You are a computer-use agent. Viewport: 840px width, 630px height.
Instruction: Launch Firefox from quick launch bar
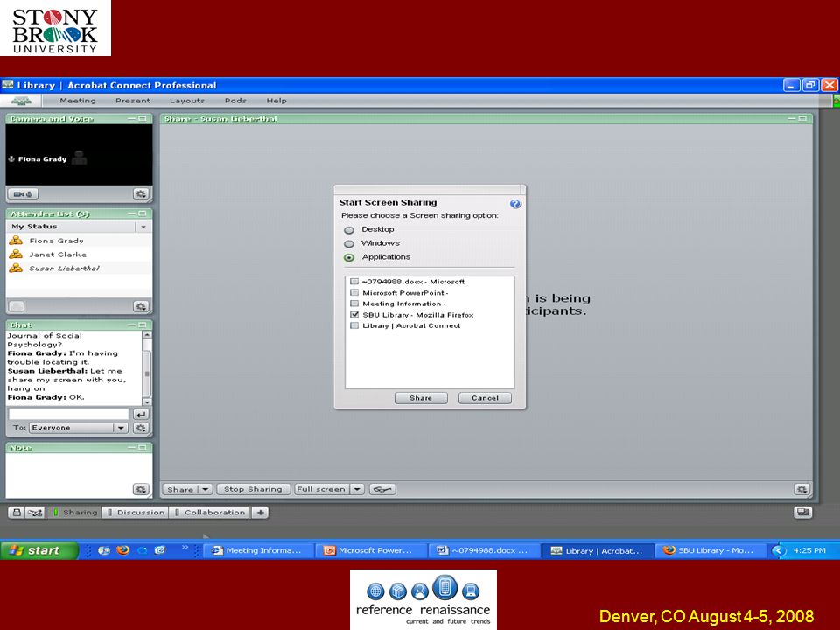pyautogui.click(x=123, y=550)
